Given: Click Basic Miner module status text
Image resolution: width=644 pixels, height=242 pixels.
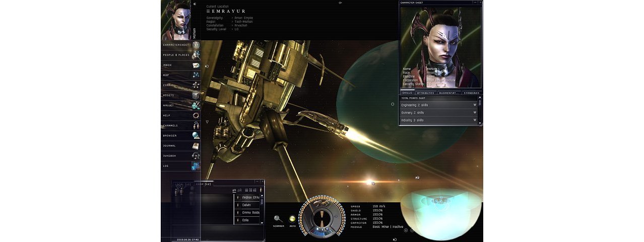Looking at the screenshot, I should pyautogui.click(x=388, y=226).
